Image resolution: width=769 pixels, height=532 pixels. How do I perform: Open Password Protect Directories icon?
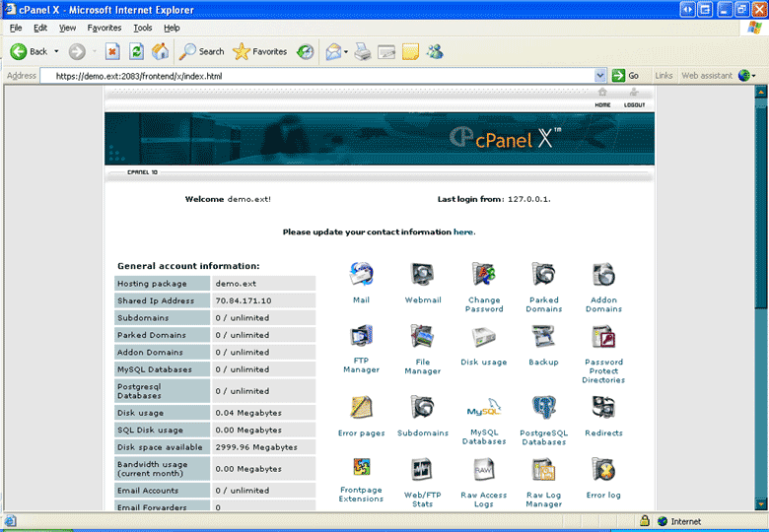(x=603, y=337)
